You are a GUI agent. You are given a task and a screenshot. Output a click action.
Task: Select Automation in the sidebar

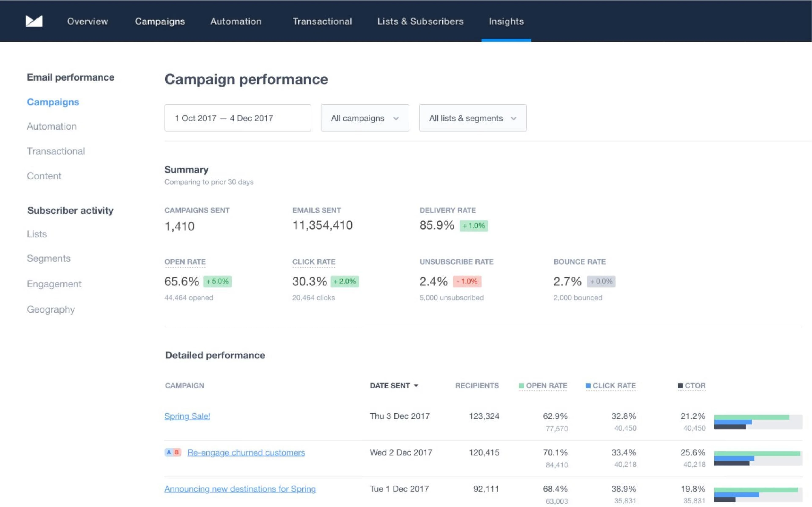tap(52, 126)
